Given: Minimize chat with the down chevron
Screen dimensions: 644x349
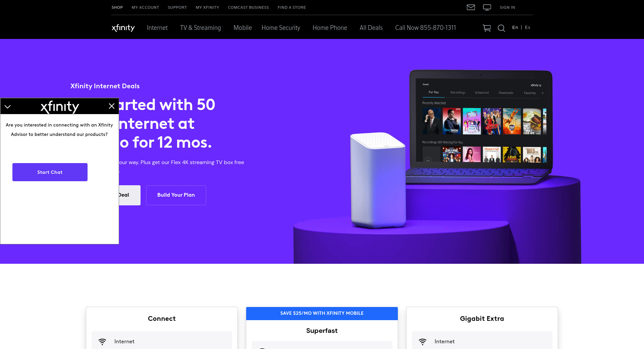Looking at the screenshot, I should (x=8, y=107).
